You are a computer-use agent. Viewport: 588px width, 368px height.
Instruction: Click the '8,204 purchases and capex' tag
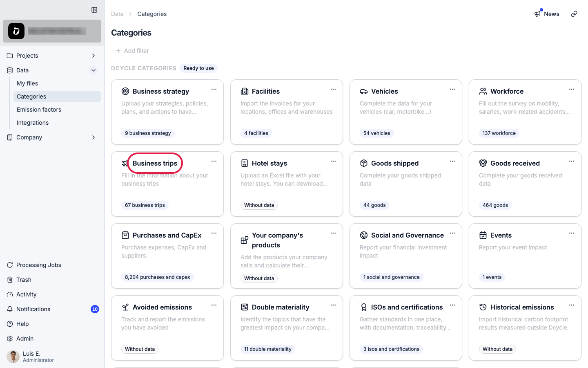[x=158, y=277]
